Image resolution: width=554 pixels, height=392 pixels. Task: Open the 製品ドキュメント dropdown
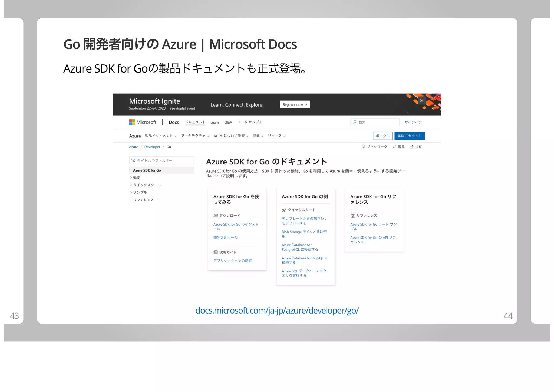tap(161, 136)
